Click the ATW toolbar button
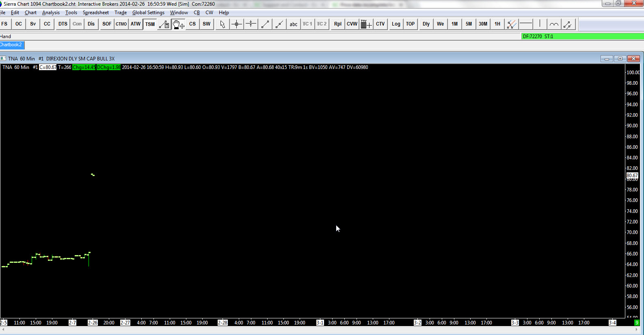The width and height of the screenshot is (644, 335). pyautogui.click(x=136, y=24)
